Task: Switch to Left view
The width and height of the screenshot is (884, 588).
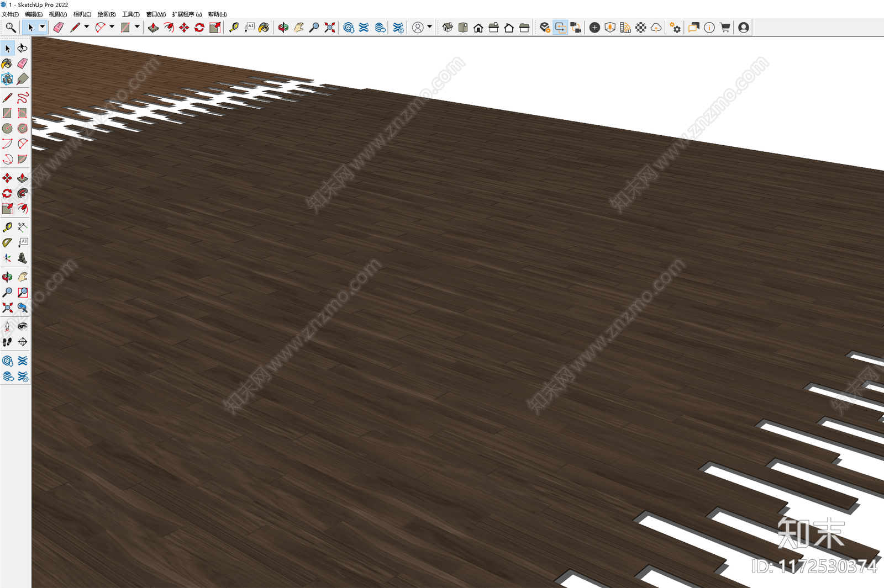Action: pos(524,27)
